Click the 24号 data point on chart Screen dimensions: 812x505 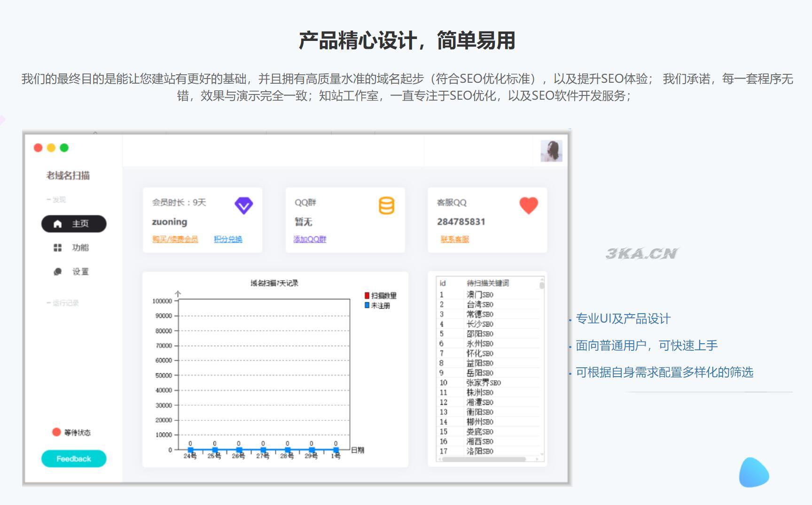[190, 450]
